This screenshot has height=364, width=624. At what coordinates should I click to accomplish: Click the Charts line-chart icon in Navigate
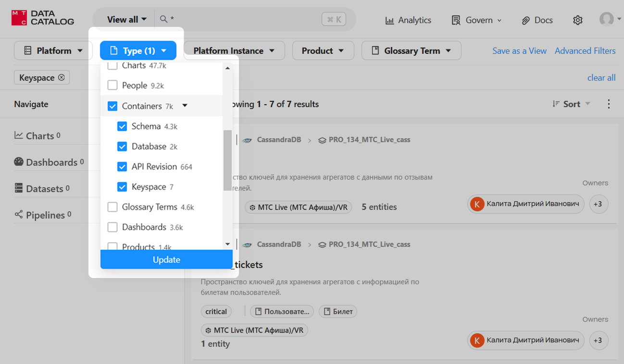pos(19,135)
